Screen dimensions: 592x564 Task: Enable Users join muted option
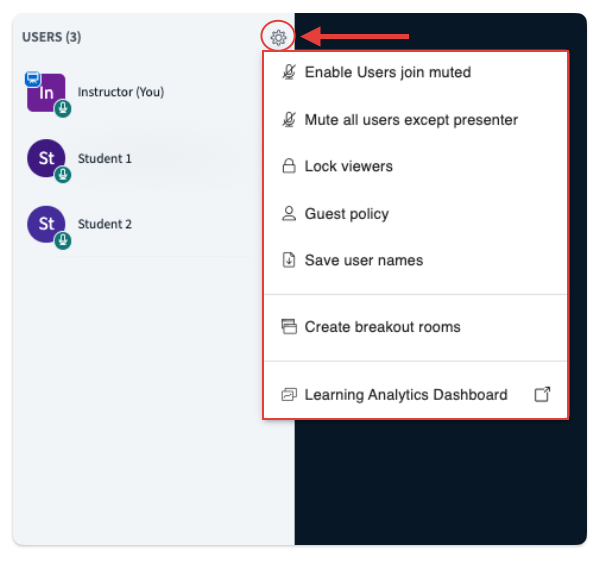(415, 72)
